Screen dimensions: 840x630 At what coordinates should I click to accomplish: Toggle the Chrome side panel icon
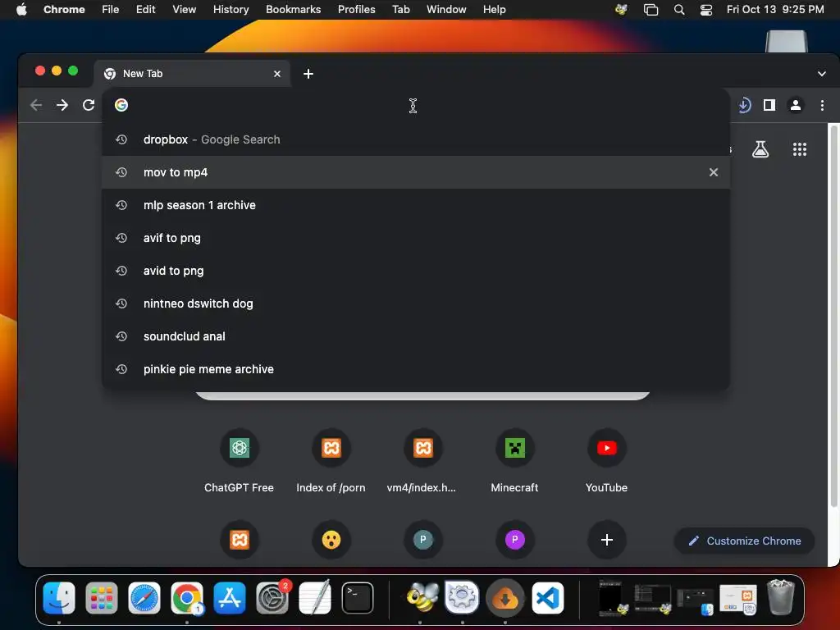[x=769, y=105]
